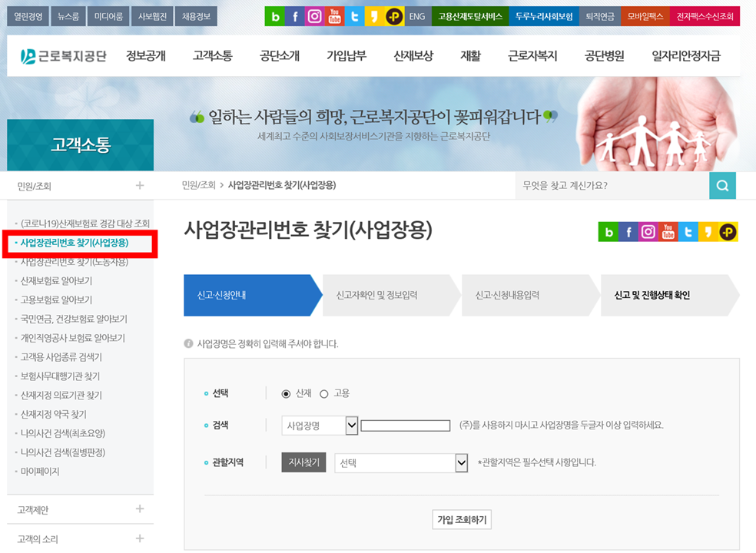Open the 공단병원 main menu
The height and width of the screenshot is (553, 756).
(x=604, y=56)
